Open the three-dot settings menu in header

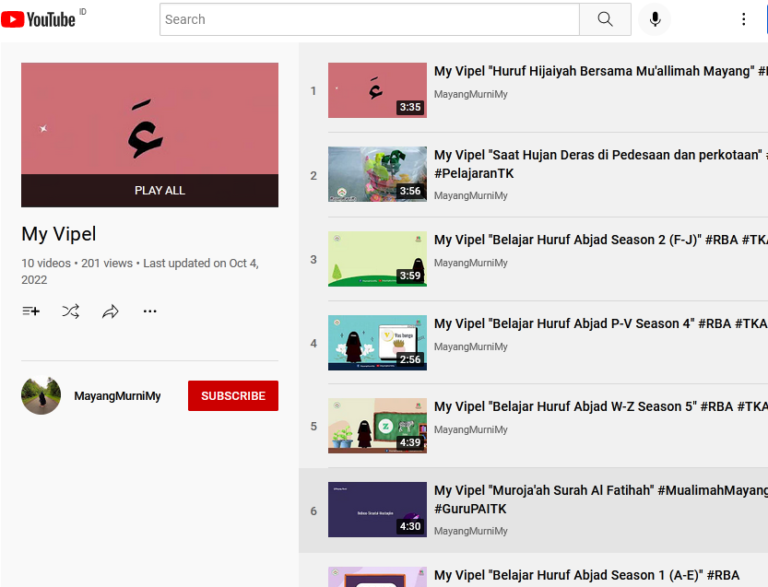(743, 19)
